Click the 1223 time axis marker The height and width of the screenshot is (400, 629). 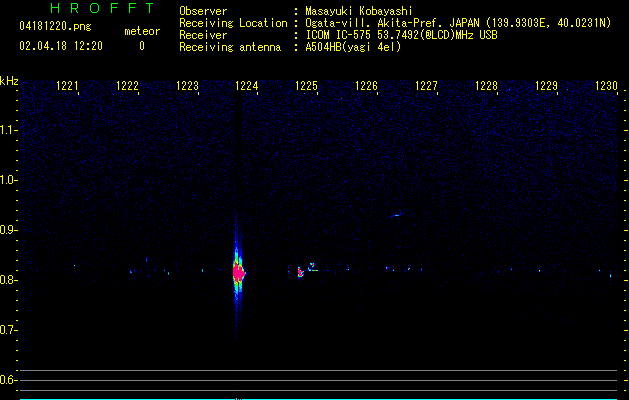click(187, 86)
